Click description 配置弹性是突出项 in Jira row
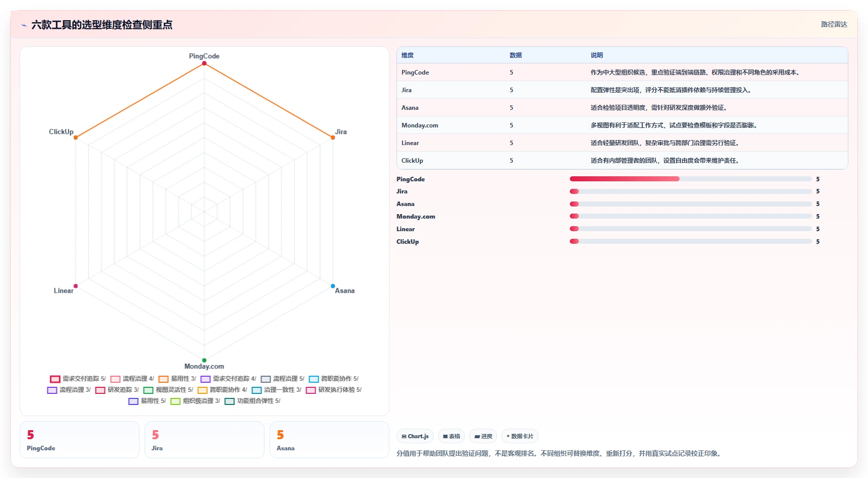Viewport: 868px width, 478px height. point(672,90)
